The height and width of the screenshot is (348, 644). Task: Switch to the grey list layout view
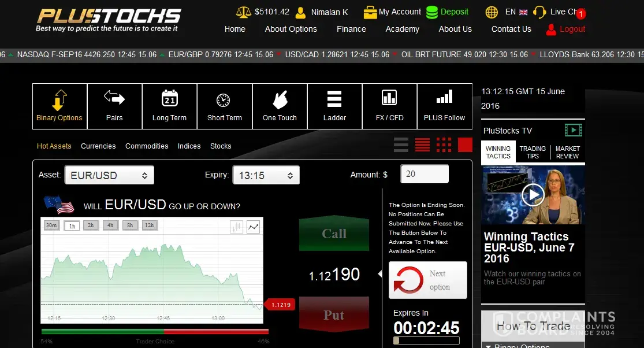click(401, 145)
